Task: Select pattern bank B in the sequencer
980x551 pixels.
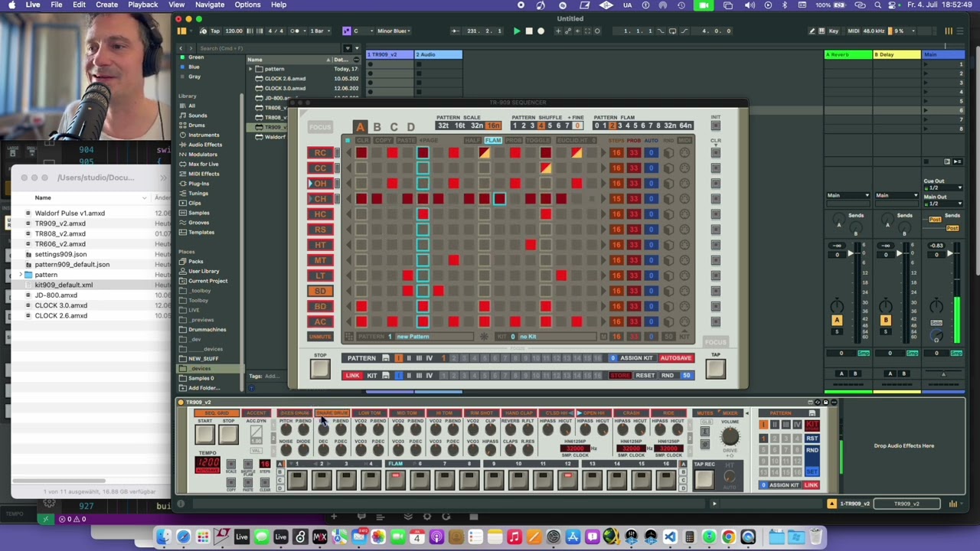Action: (x=377, y=127)
